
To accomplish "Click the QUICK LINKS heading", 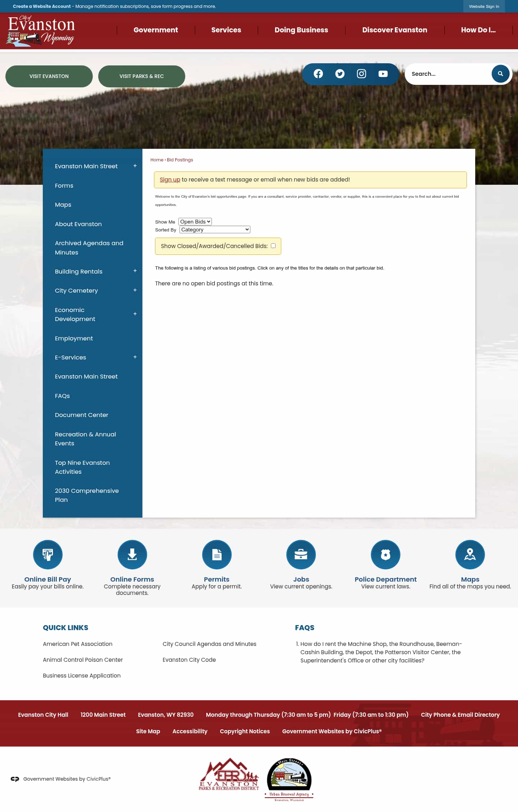I will [x=65, y=628].
